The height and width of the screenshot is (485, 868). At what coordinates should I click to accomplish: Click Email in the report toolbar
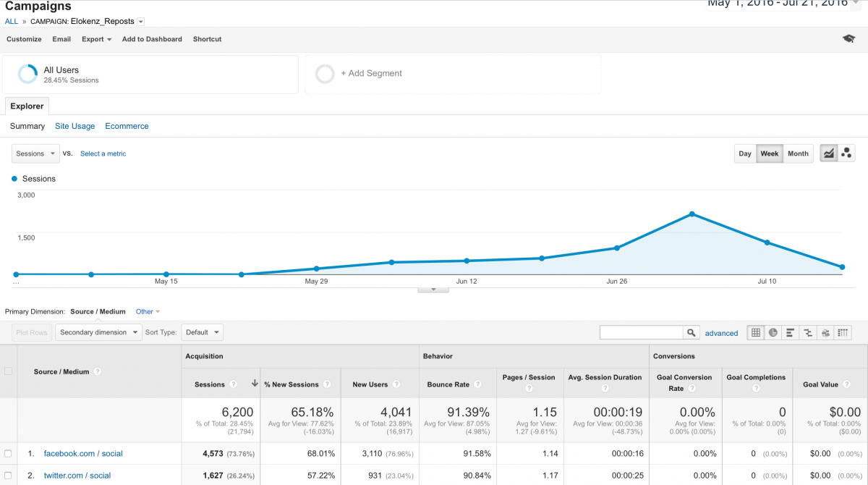tap(61, 39)
